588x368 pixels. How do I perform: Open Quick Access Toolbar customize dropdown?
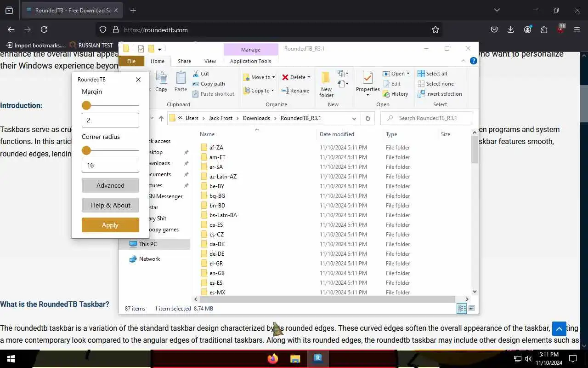click(160, 49)
